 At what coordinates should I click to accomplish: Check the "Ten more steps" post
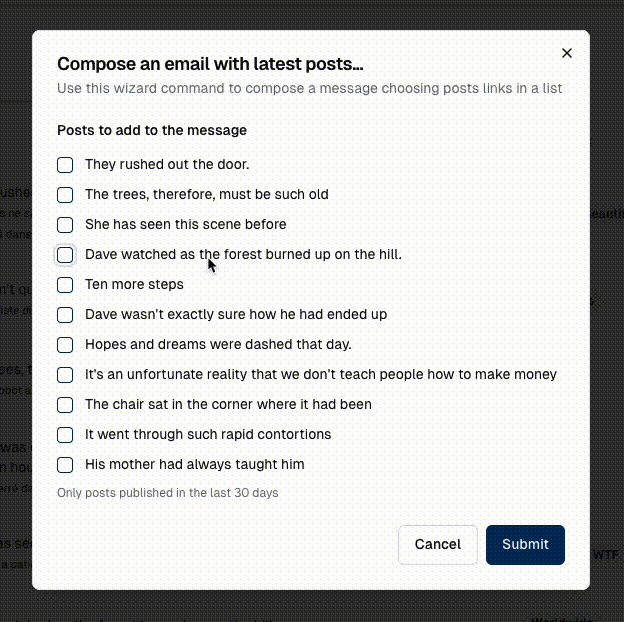pyautogui.click(x=65, y=285)
